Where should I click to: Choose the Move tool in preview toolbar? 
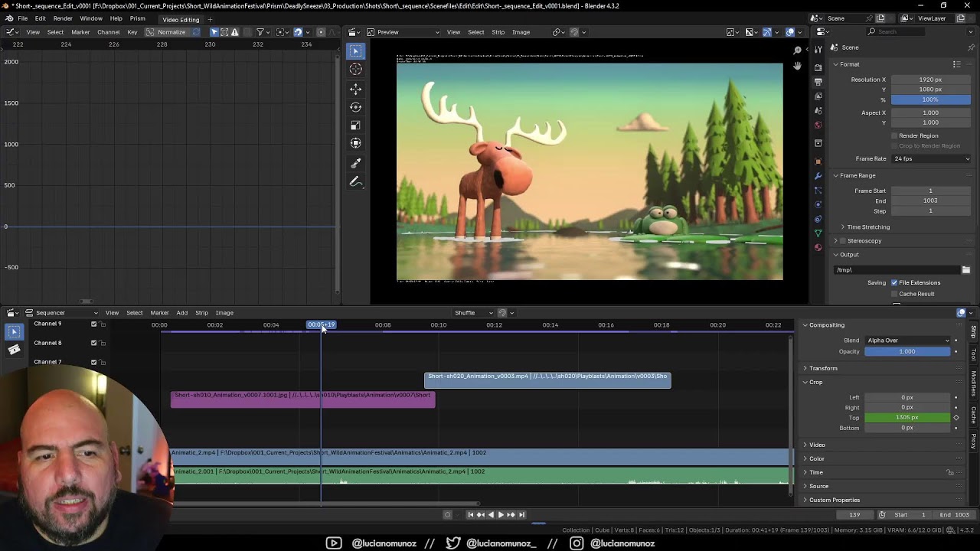356,89
